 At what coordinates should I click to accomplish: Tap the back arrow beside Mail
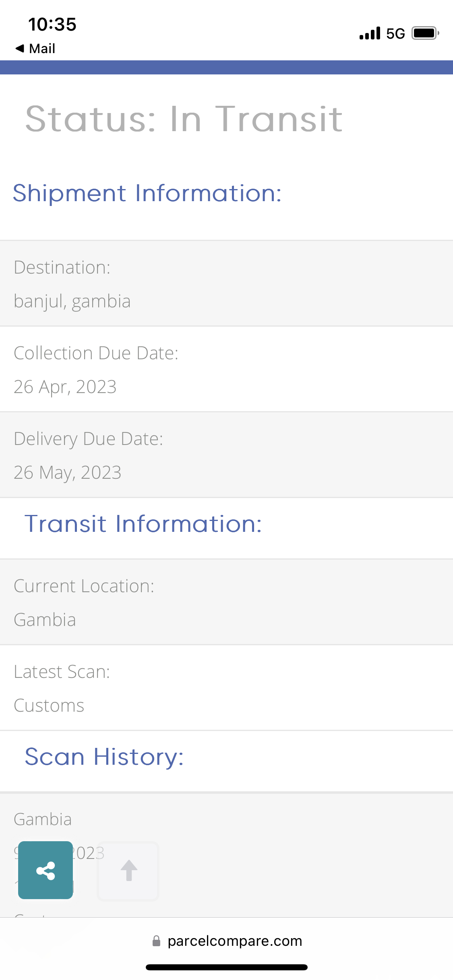pyautogui.click(x=20, y=48)
